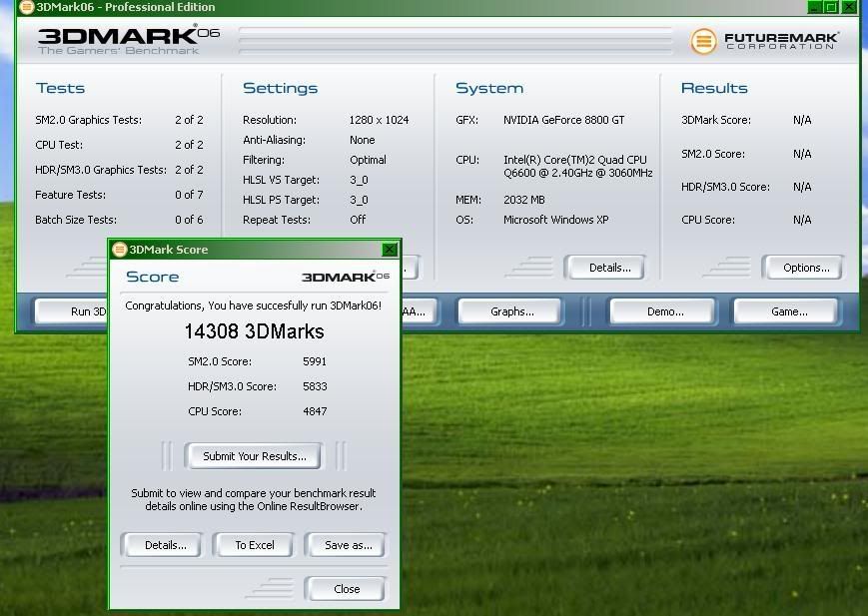868x616 pixels.
Task: Click the Repeat Tests value Off
Action: tap(358, 220)
